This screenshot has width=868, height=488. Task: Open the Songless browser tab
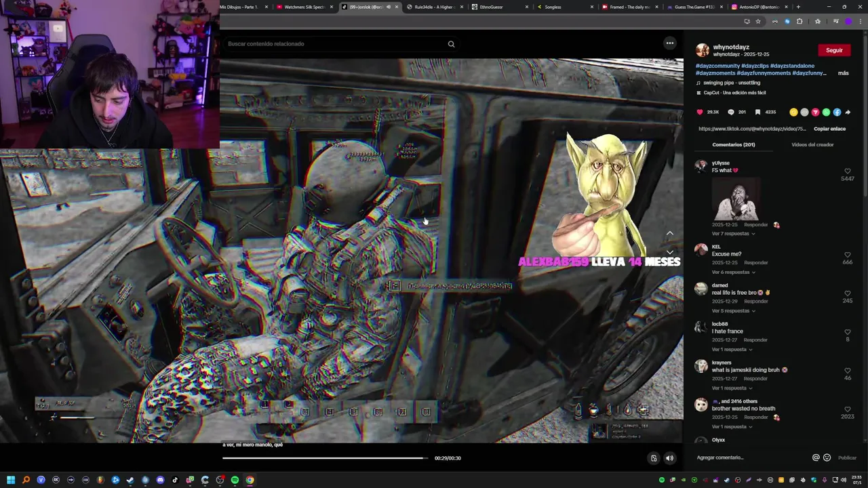[564, 7]
